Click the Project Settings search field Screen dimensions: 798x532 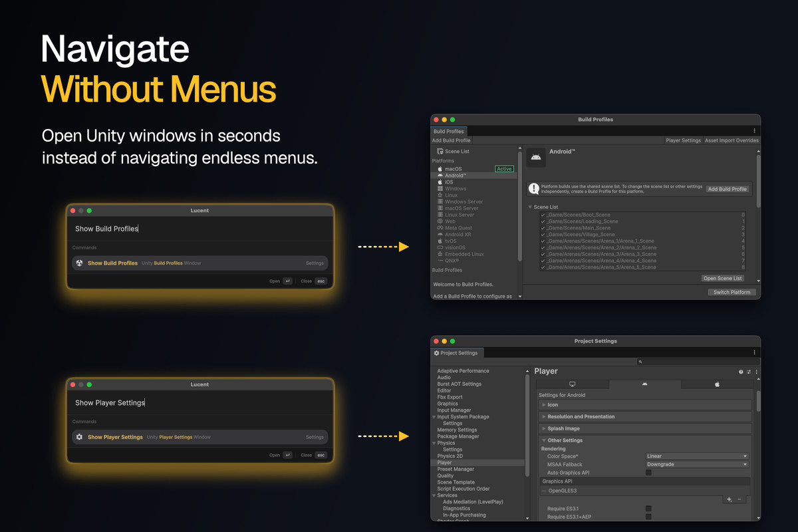pos(697,362)
